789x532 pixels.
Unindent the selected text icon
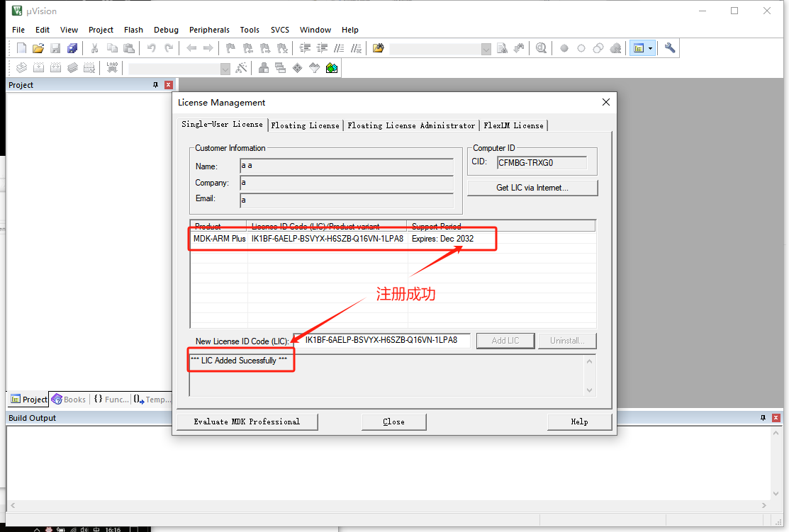[x=322, y=48]
